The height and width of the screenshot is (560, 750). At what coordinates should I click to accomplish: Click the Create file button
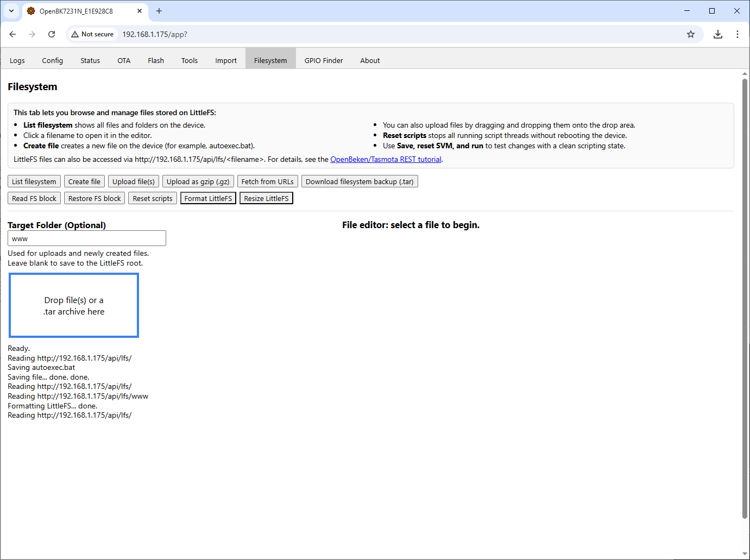pos(84,181)
